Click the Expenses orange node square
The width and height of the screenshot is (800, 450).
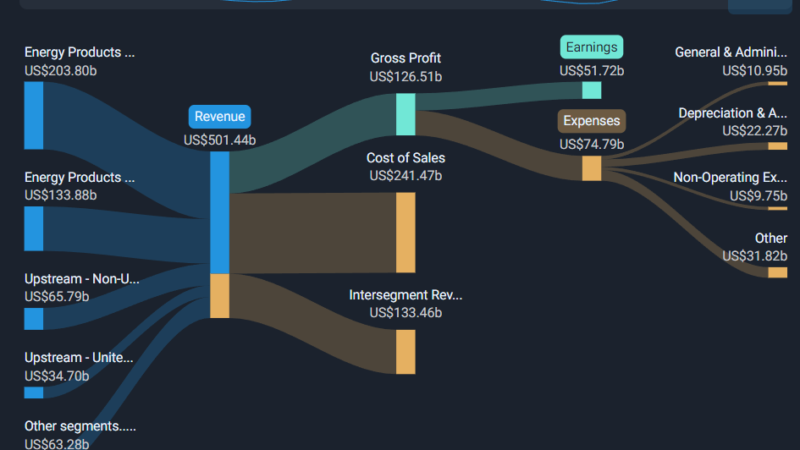pyautogui.click(x=591, y=168)
